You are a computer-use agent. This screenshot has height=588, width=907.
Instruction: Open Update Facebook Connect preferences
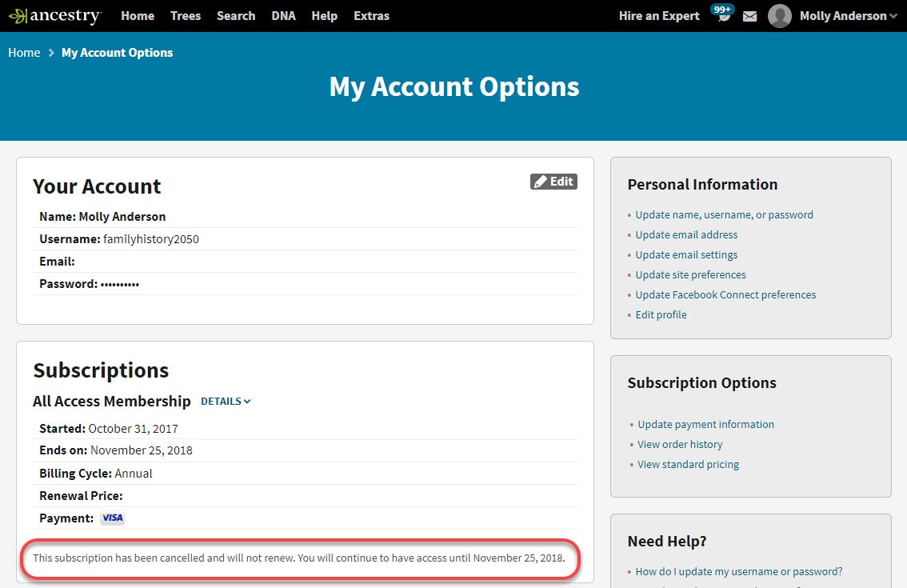click(726, 294)
